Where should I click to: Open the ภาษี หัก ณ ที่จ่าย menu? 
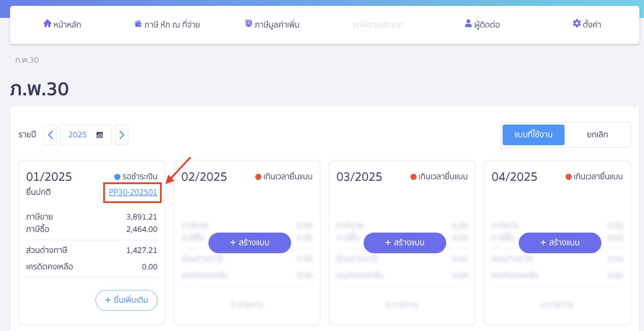coord(172,25)
